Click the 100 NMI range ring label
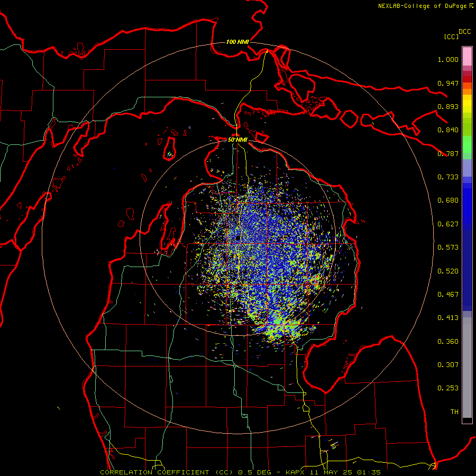Image resolution: width=476 pixels, height=476 pixels. pyautogui.click(x=237, y=42)
